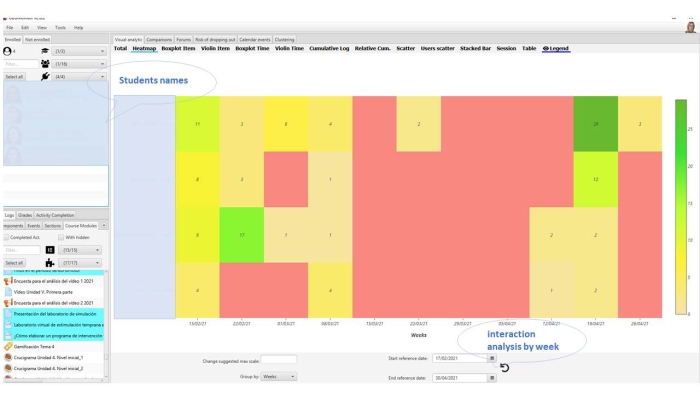700x397 pixels.
Task: Open the sections dropdown showing (15/15)
Action: click(79, 250)
